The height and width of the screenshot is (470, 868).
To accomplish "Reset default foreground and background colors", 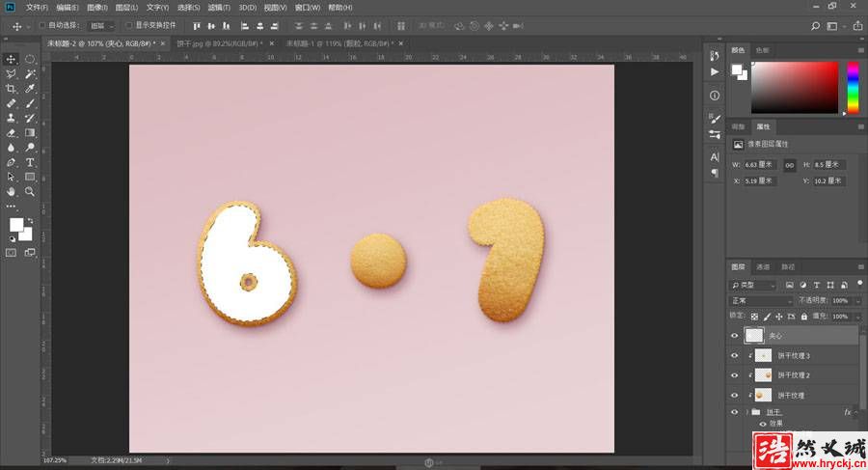I will point(12,239).
